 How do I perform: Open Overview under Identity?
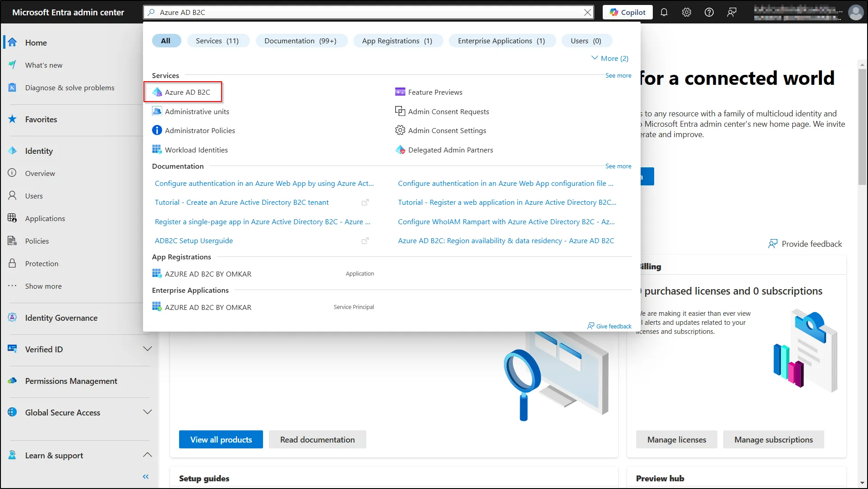coord(40,173)
